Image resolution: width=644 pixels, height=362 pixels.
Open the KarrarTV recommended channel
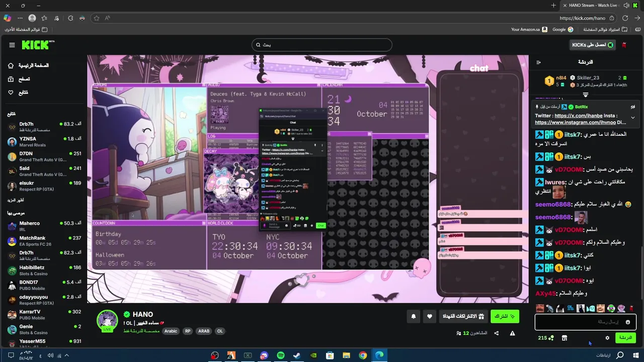[44, 315]
